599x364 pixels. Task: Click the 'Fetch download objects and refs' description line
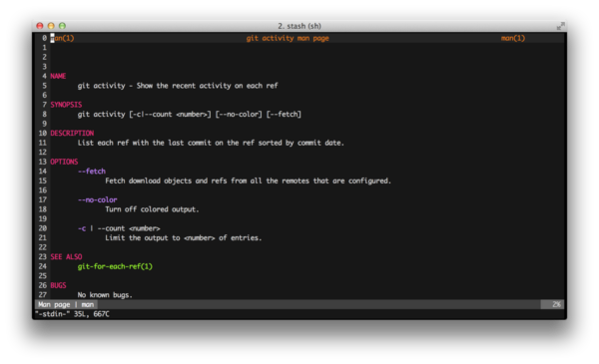point(248,181)
